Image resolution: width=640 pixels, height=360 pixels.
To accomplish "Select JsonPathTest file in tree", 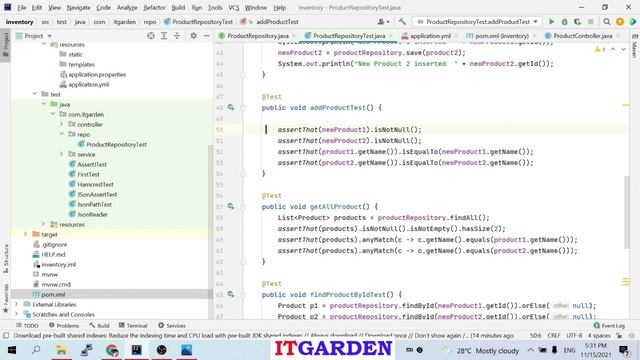I will point(94,204).
